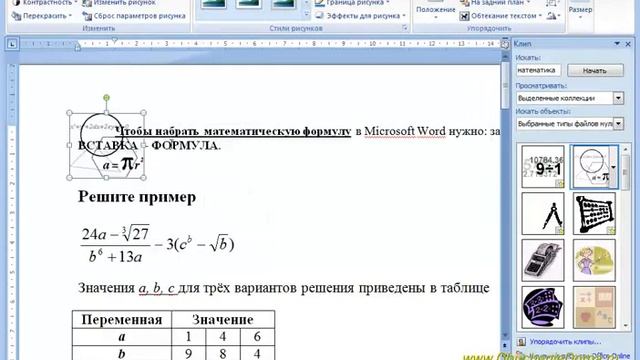Click the underlined text математическую формулу
Image resolution: width=640 pixels, height=360 pixels.
point(277,131)
